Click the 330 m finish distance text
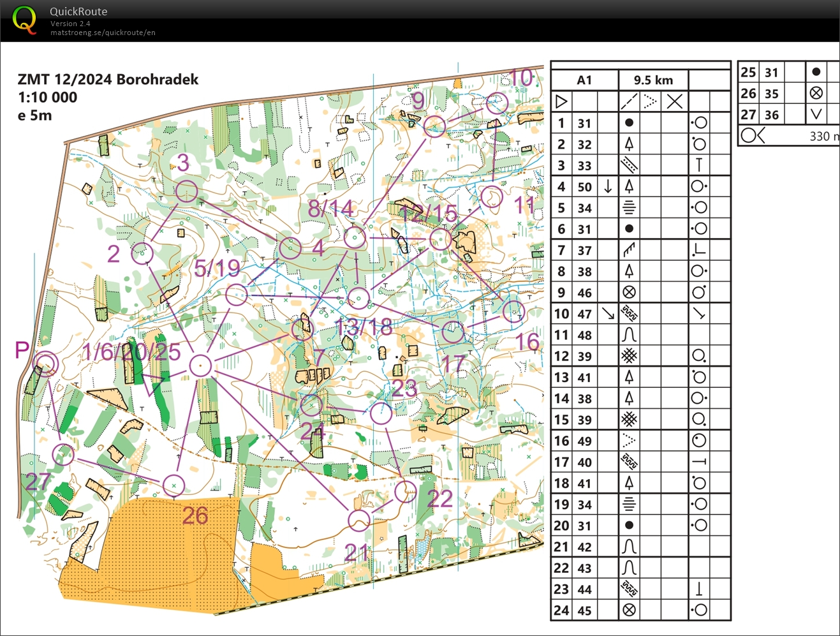 click(824, 136)
